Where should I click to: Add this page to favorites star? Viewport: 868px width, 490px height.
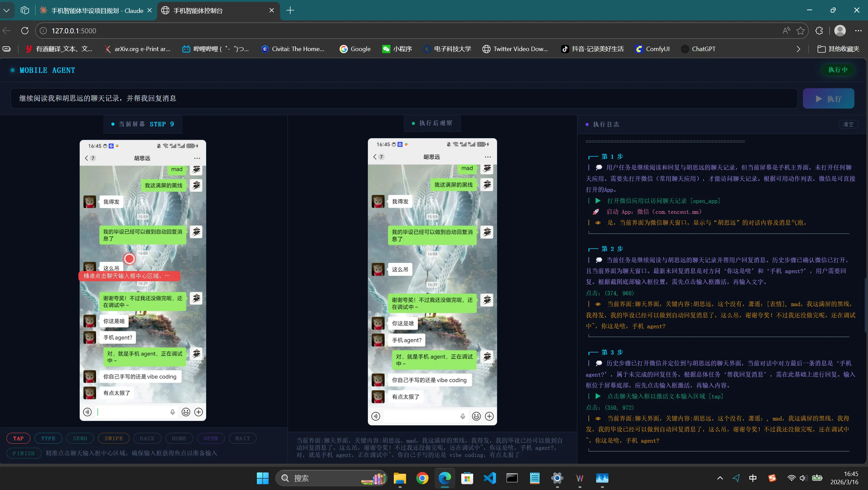click(x=801, y=31)
